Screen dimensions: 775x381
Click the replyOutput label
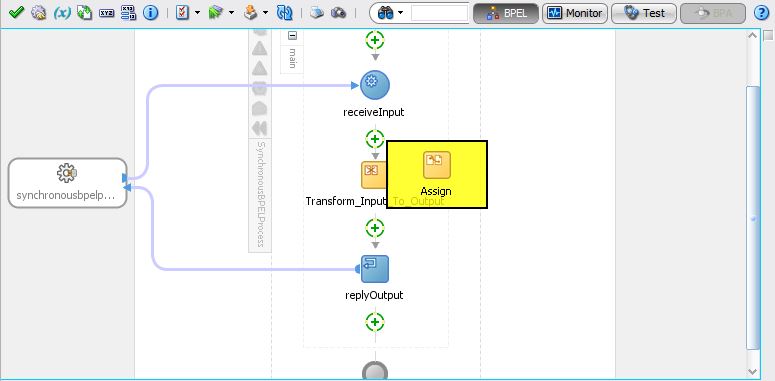tap(374, 295)
